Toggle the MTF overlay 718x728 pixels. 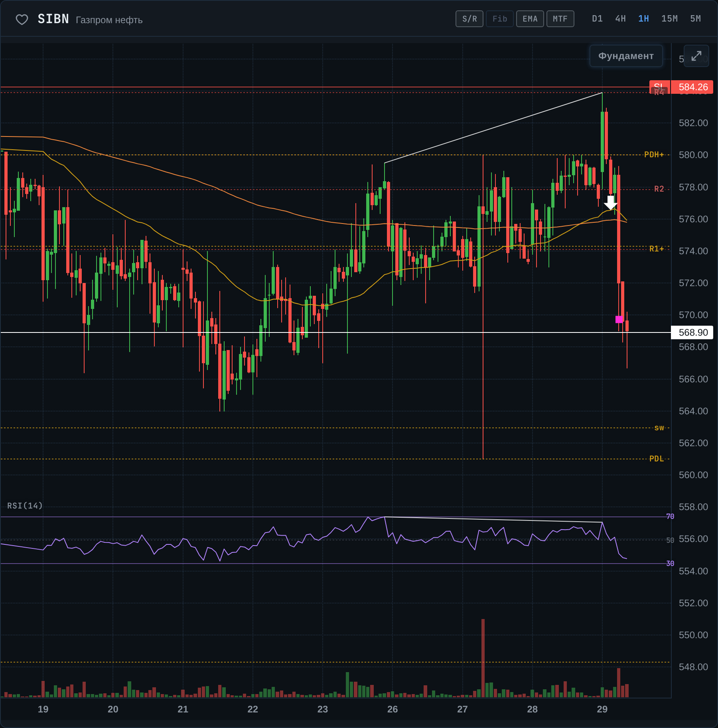[560, 19]
